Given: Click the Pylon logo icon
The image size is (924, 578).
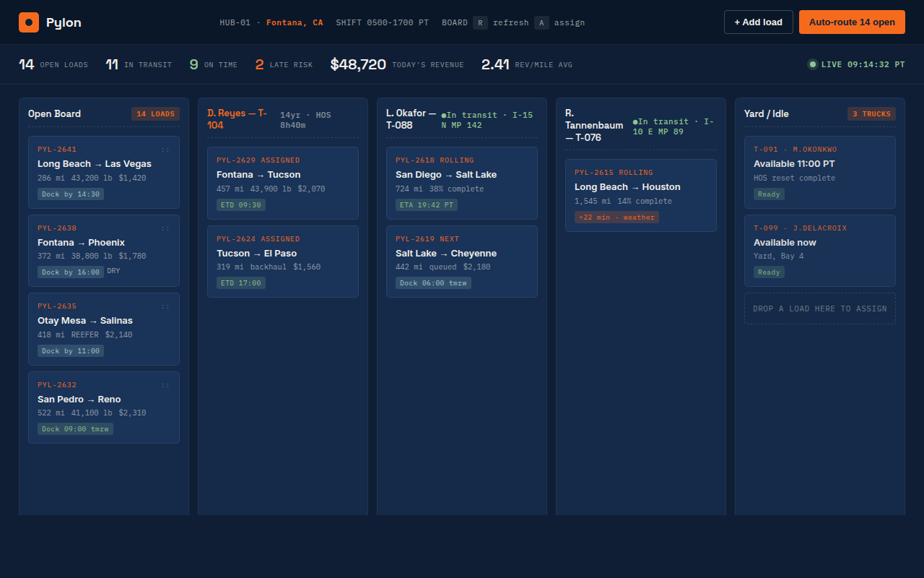Looking at the screenshot, I should click(29, 22).
